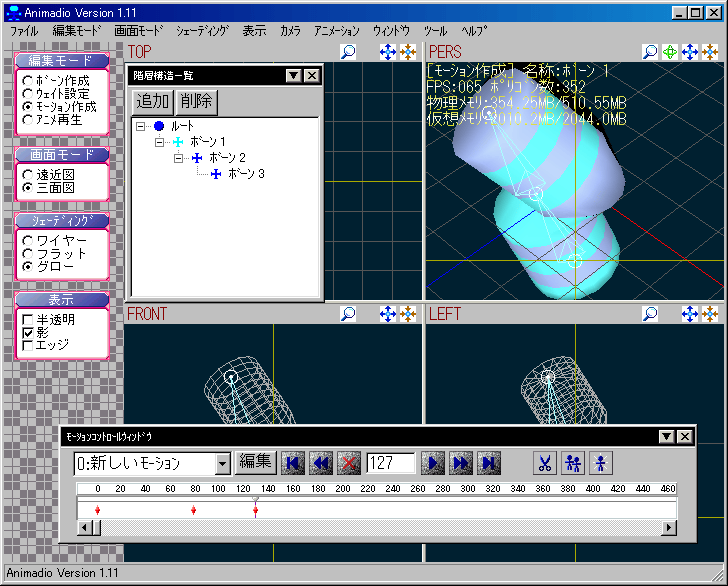Click the play forward button
Screen dimensions: 728x586
(433, 463)
